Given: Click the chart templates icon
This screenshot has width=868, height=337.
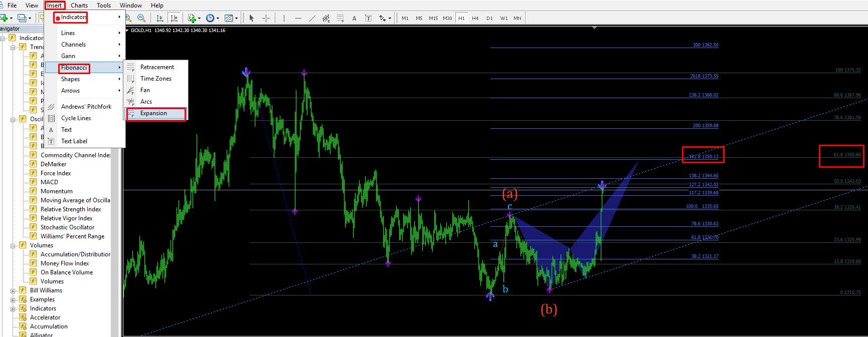Looking at the screenshot, I should click(x=229, y=18).
